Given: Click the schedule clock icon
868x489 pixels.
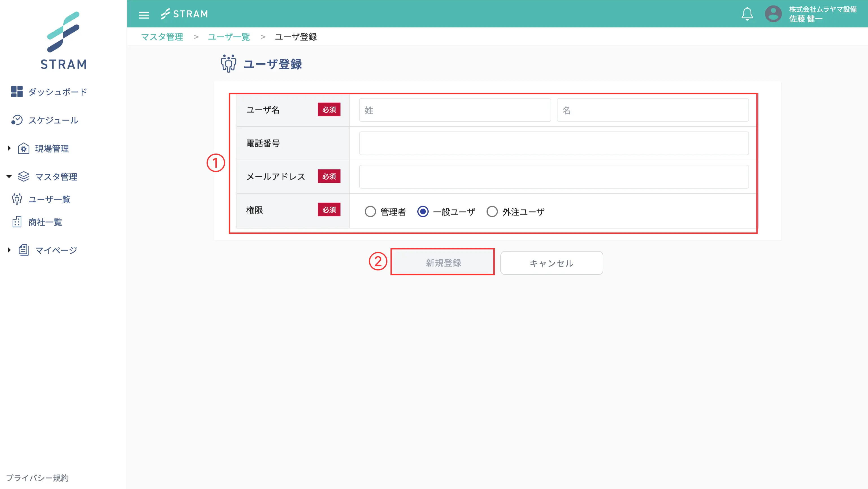Looking at the screenshot, I should point(17,120).
